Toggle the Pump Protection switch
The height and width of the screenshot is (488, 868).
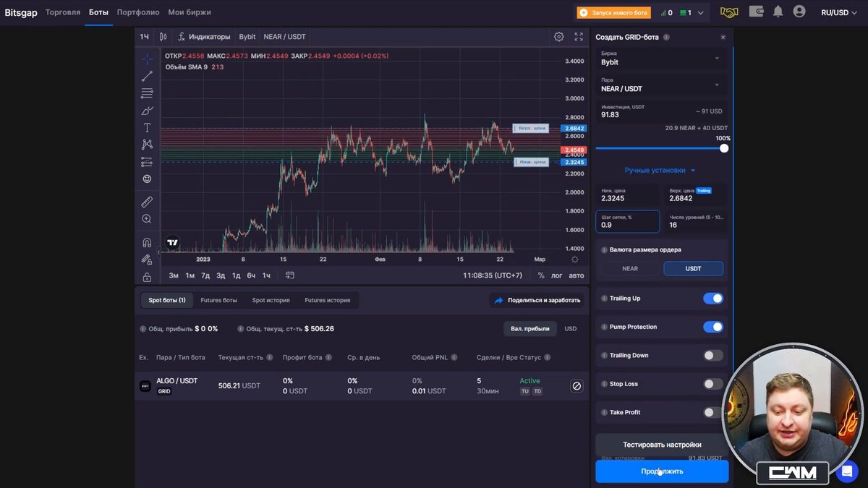click(x=712, y=327)
